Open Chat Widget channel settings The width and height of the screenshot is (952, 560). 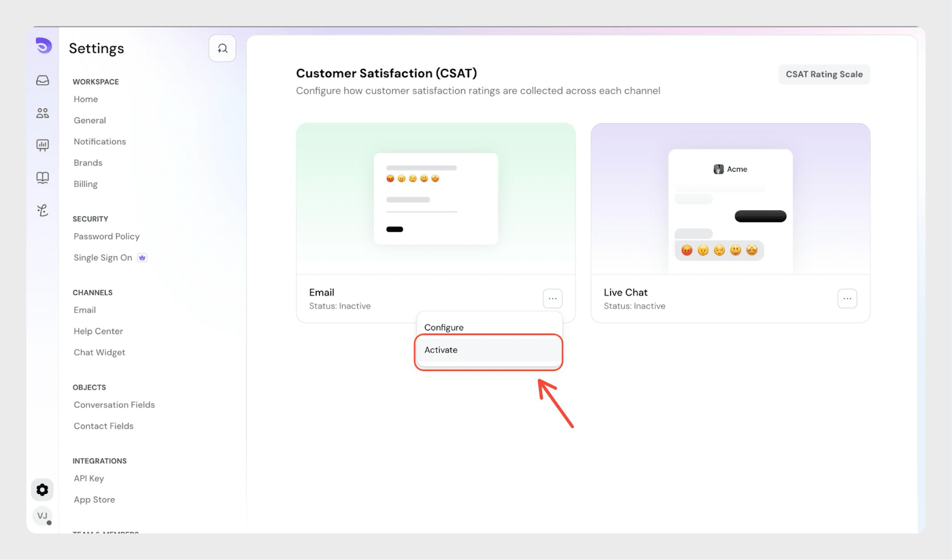click(x=99, y=353)
